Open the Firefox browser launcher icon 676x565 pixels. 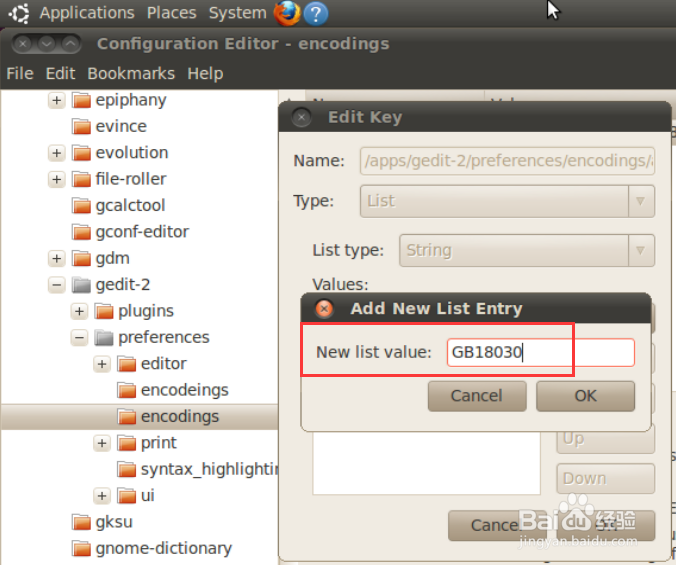[287, 13]
